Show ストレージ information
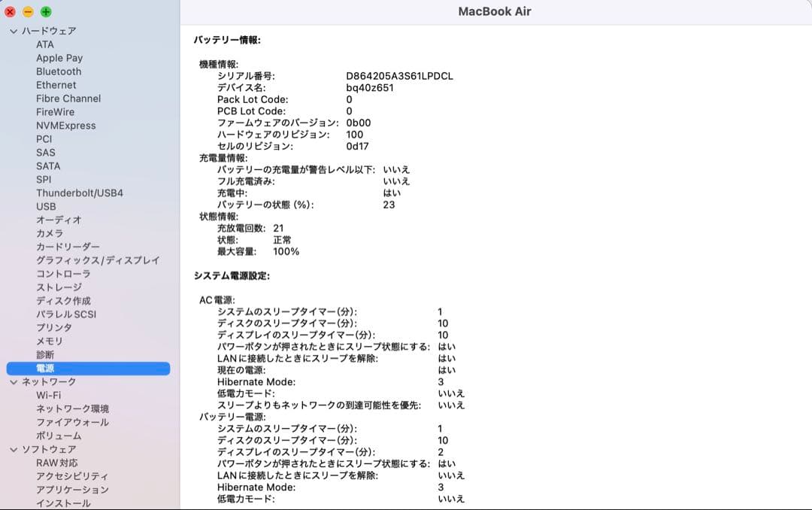 pos(56,287)
